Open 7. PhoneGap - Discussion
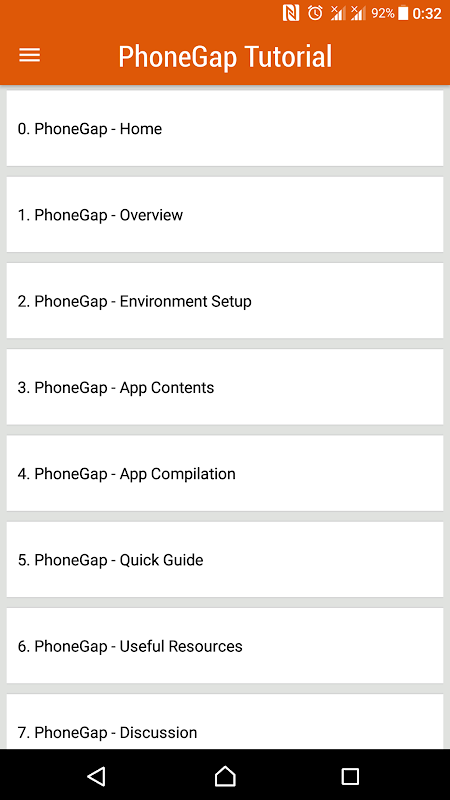450x800 pixels. click(225, 721)
